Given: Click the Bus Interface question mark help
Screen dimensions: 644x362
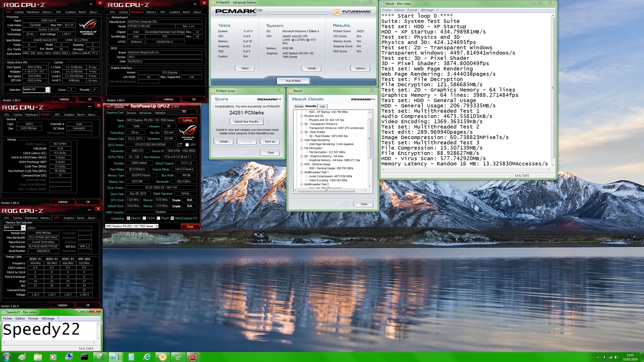Looking at the screenshot, I should [x=196, y=157].
